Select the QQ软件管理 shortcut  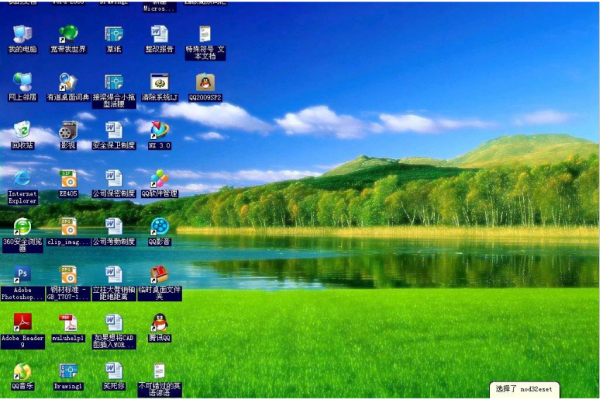159,179
